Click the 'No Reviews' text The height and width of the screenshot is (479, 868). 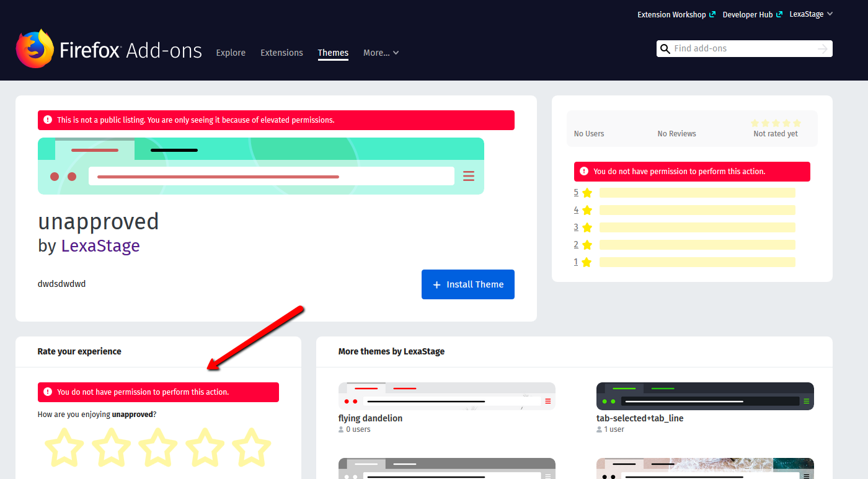pyautogui.click(x=677, y=134)
